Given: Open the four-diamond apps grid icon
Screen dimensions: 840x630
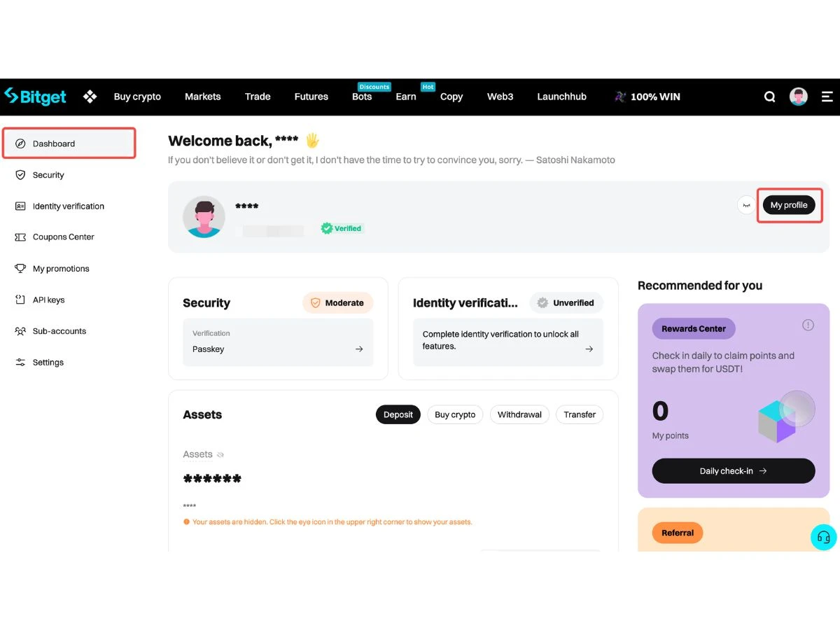Looking at the screenshot, I should [x=90, y=97].
